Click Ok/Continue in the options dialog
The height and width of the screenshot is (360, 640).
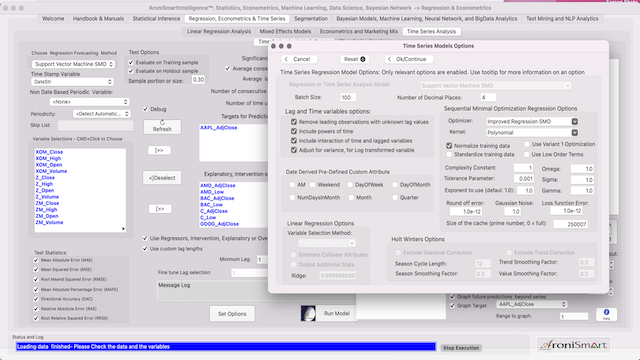click(x=409, y=59)
